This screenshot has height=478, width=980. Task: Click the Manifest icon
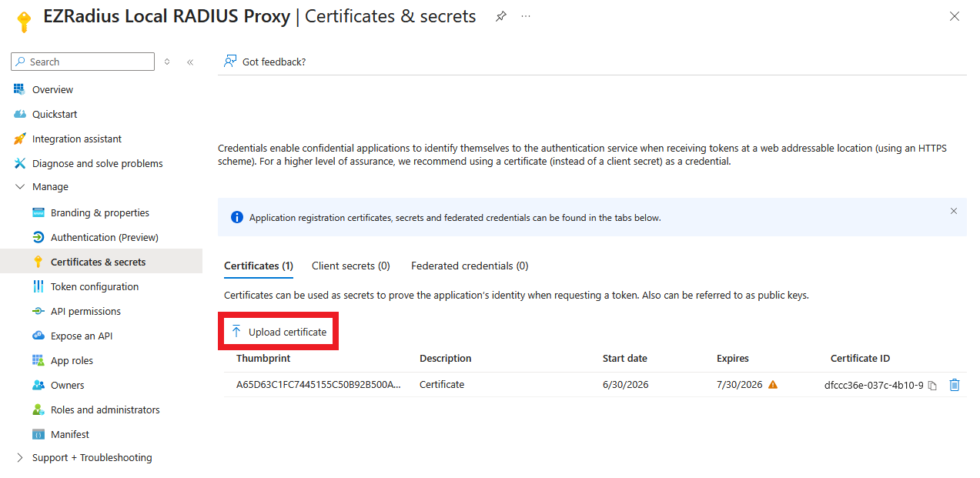pyautogui.click(x=38, y=434)
